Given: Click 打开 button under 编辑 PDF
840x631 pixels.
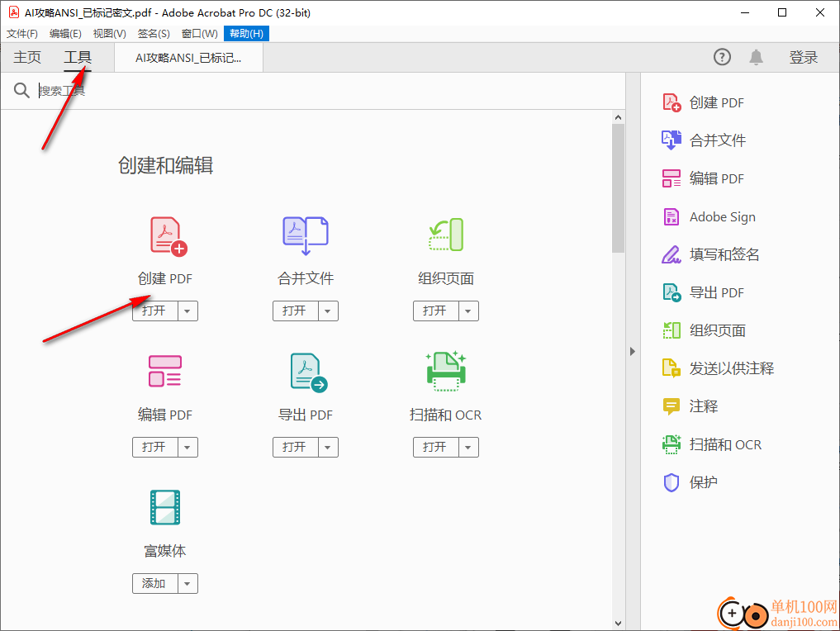Looking at the screenshot, I should point(155,448).
